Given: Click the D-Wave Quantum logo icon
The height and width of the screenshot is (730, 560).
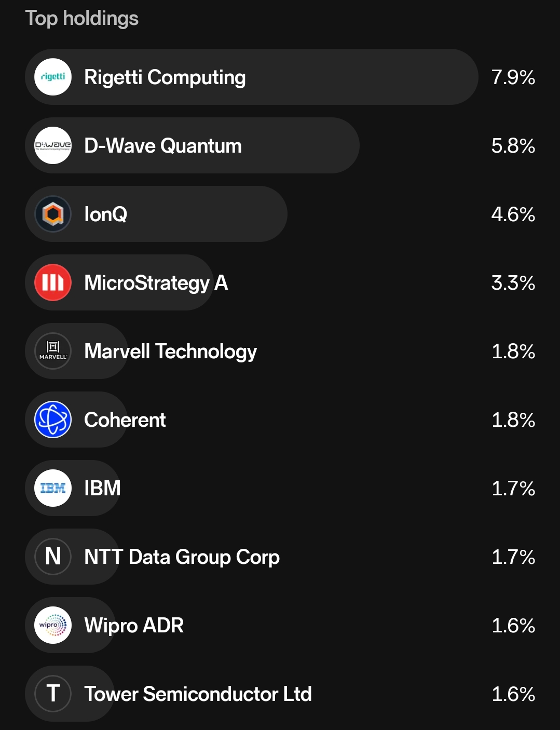Looking at the screenshot, I should 53,145.
